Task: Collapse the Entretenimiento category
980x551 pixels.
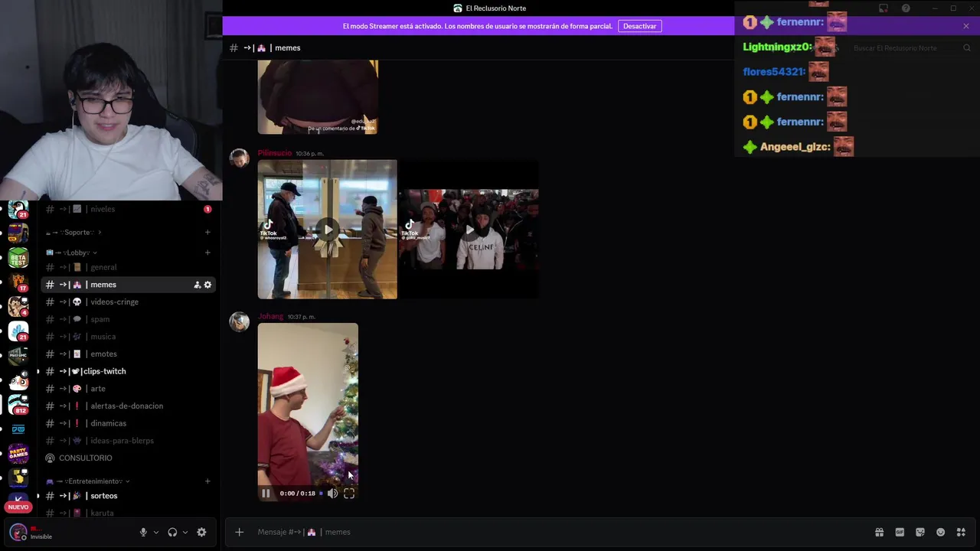Action: [88, 481]
